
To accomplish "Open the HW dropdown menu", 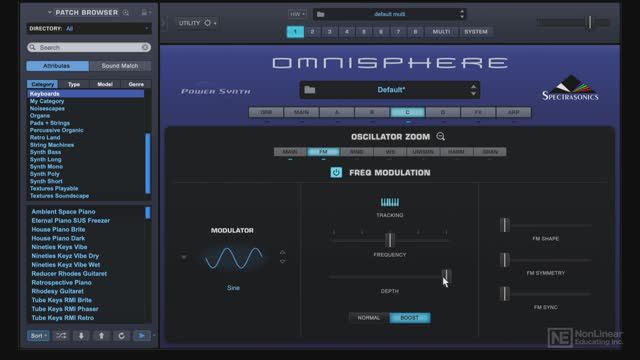I will [297, 14].
